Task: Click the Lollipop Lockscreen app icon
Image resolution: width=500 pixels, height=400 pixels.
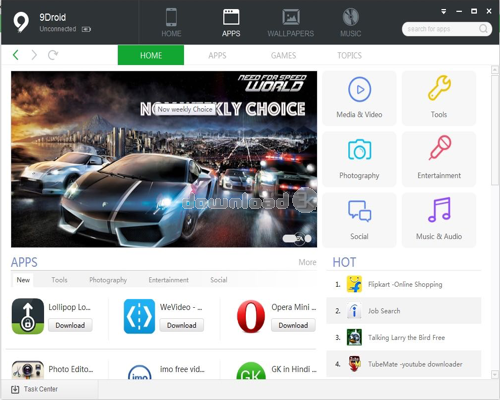Action: click(x=28, y=316)
